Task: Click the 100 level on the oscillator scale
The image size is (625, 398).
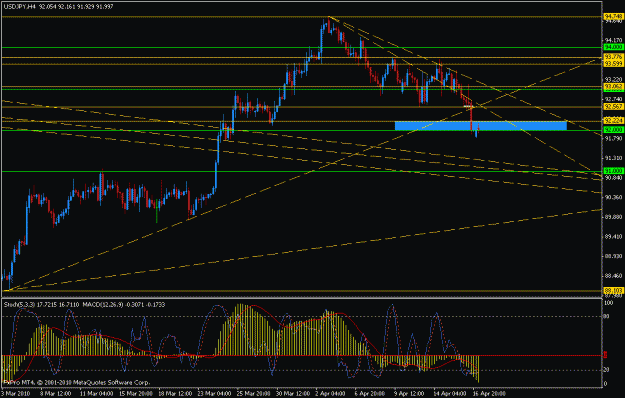Action: (609, 303)
